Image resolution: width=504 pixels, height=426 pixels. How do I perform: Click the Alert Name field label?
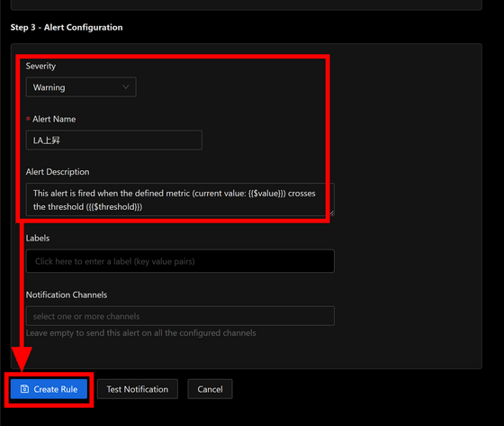click(54, 119)
